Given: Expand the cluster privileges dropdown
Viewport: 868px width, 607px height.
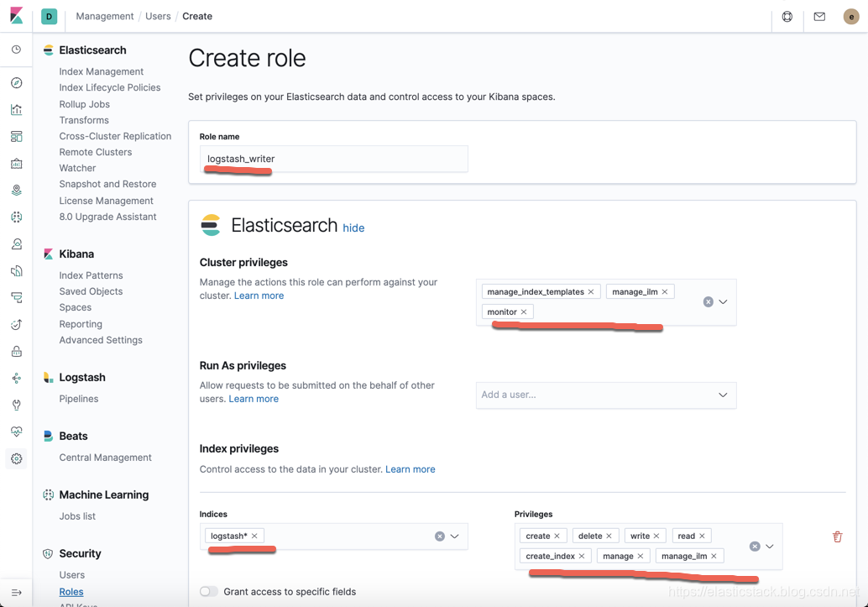Looking at the screenshot, I should 723,302.
